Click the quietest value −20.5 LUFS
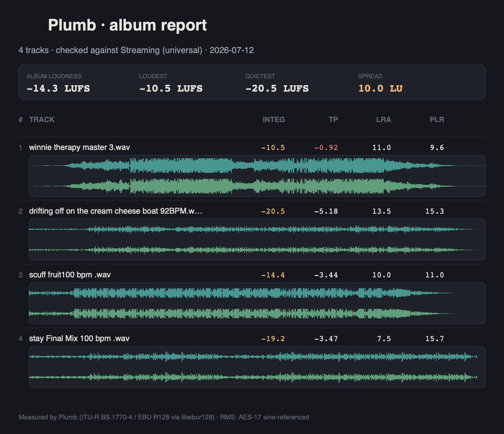This screenshot has height=434, width=504. pyautogui.click(x=277, y=88)
